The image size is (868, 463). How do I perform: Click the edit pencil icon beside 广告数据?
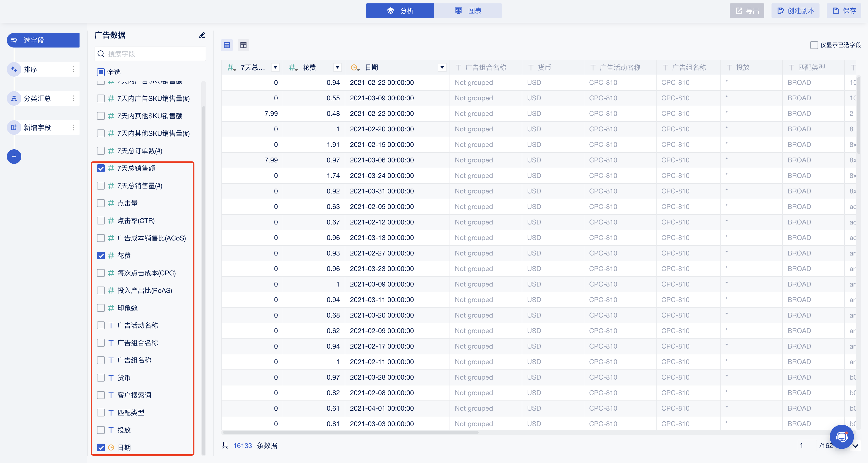click(202, 35)
